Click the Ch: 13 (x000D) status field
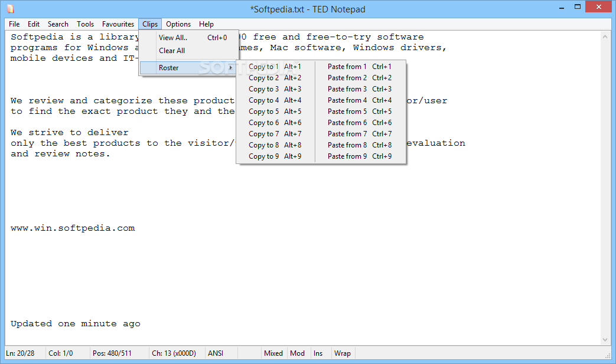The image size is (616, 364). tap(177, 353)
